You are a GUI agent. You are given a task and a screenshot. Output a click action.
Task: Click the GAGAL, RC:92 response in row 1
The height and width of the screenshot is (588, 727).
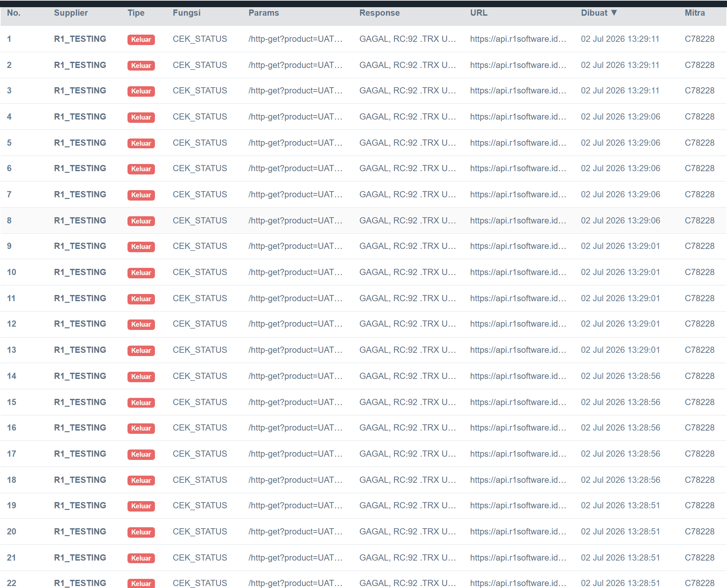click(x=408, y=39)
